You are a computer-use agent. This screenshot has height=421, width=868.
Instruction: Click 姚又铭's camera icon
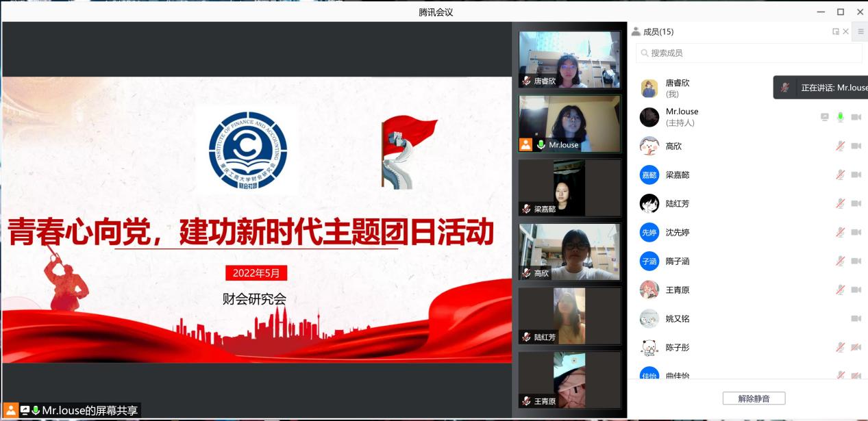pos(856,318)
